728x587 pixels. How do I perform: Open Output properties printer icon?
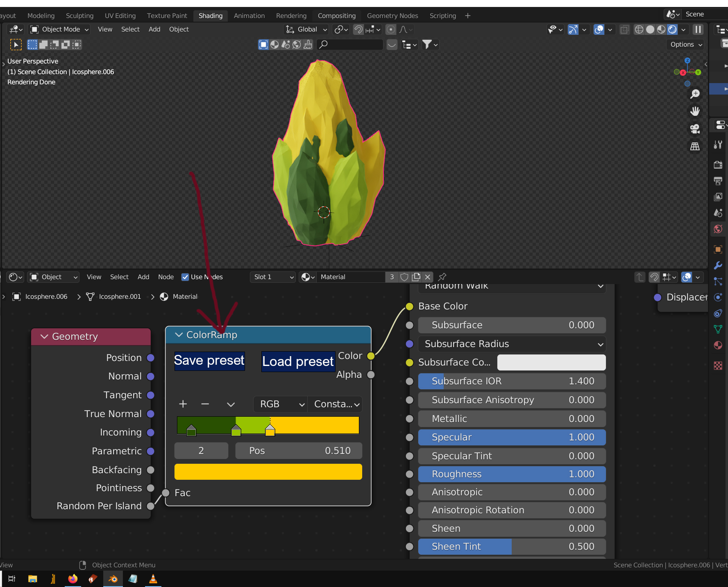pos(718,181)
